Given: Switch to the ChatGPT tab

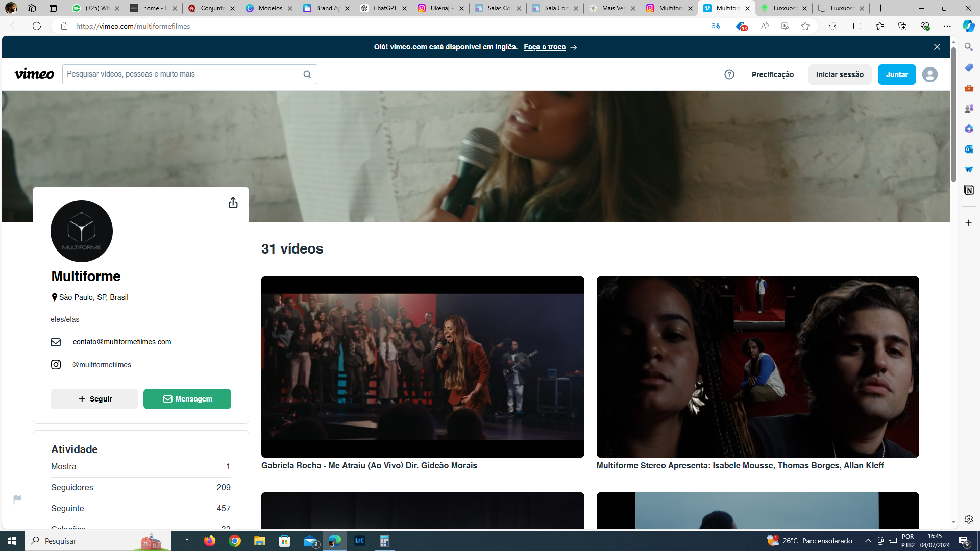Looking at the screenshot, I should pos(384,8).
